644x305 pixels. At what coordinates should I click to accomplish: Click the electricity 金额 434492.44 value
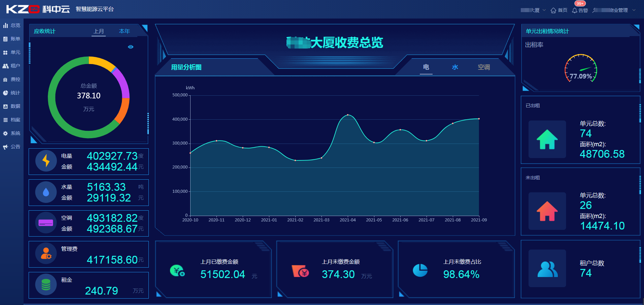(x=112, y=166)
